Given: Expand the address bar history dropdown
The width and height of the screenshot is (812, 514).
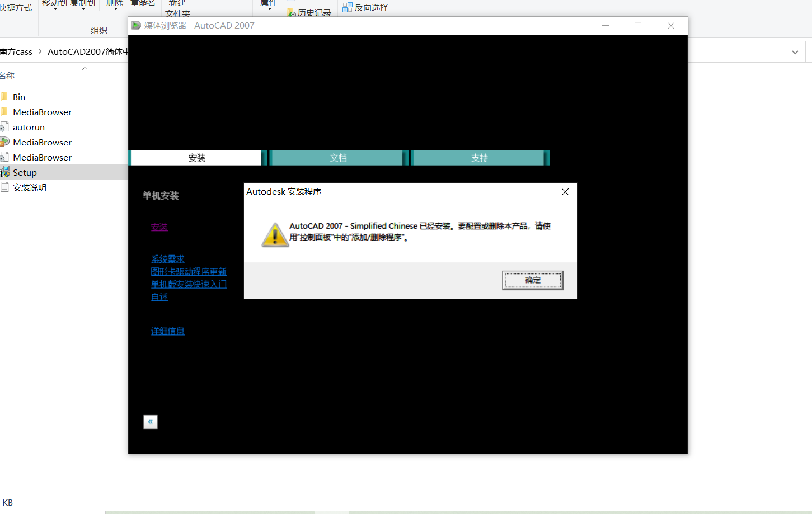Looking at the screenshot, I should [x=795, y=52].
